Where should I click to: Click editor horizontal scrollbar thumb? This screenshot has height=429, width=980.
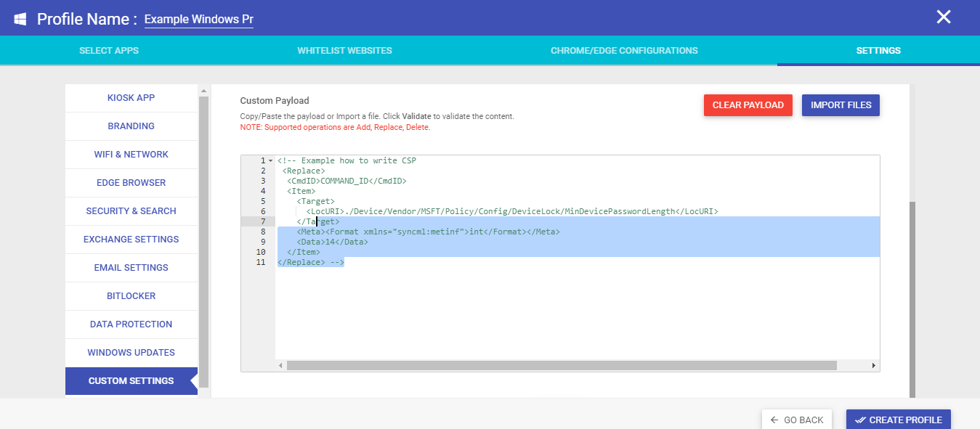pos(562,366)
